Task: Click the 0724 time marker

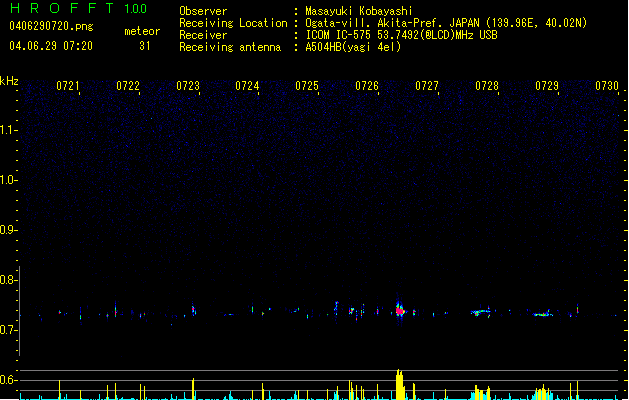Action: pyautogui.click(x=247, y=86)
